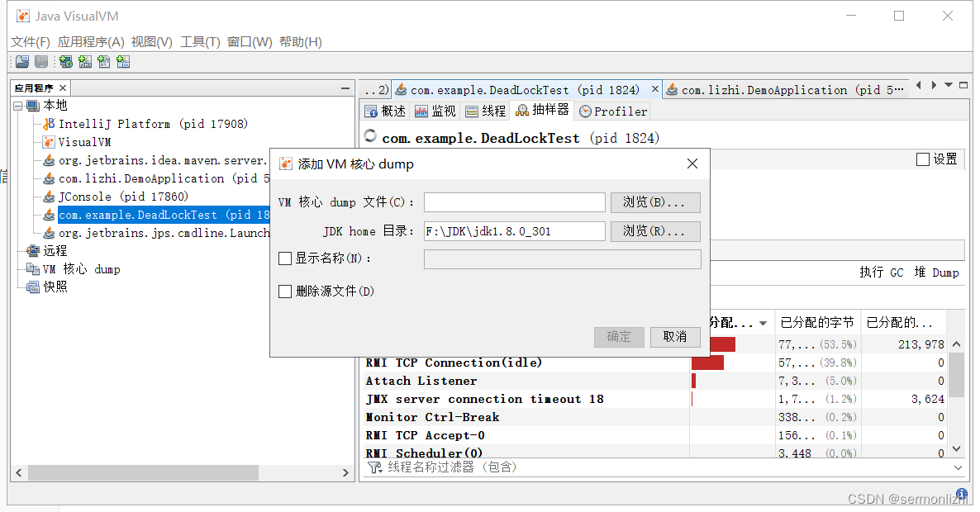Select JConsole (pid 17860) in the tree
This screenshot has height=512, width=980.
click(x=123, y=197)
